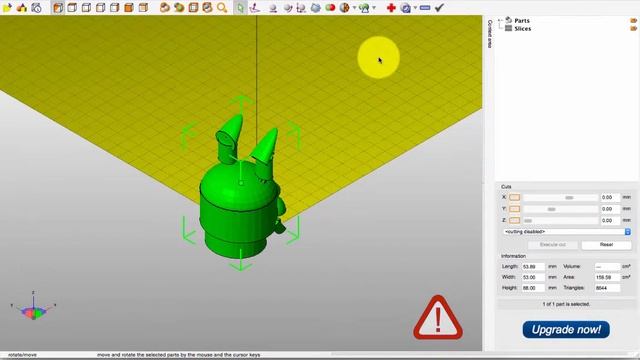Click the rotate/move status bar text
This screenshot has height=360, width=640.
[x=22, y=355]
